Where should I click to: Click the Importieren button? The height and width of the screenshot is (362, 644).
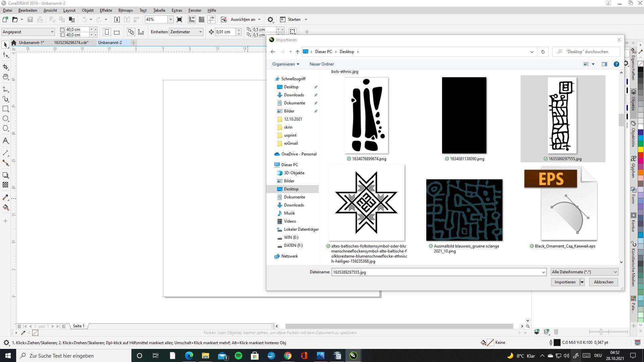pyautogui.click(x=565, y=282)
